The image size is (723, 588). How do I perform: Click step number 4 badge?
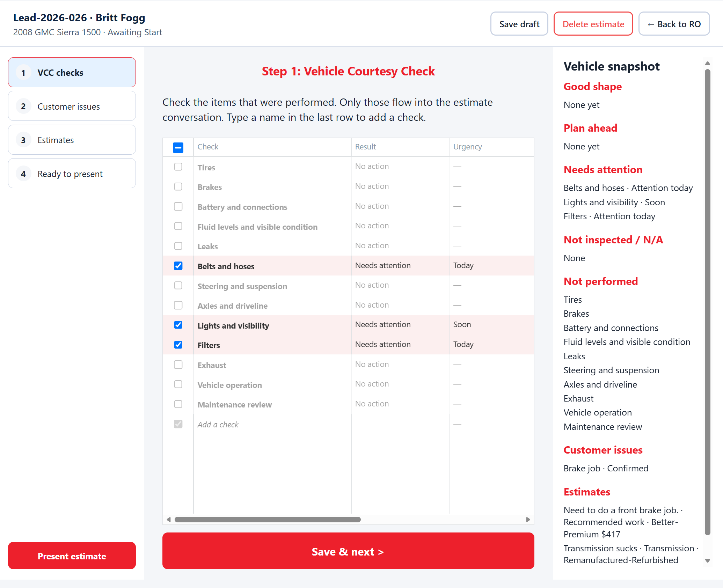pyautogui.click(x=23, y=174)
